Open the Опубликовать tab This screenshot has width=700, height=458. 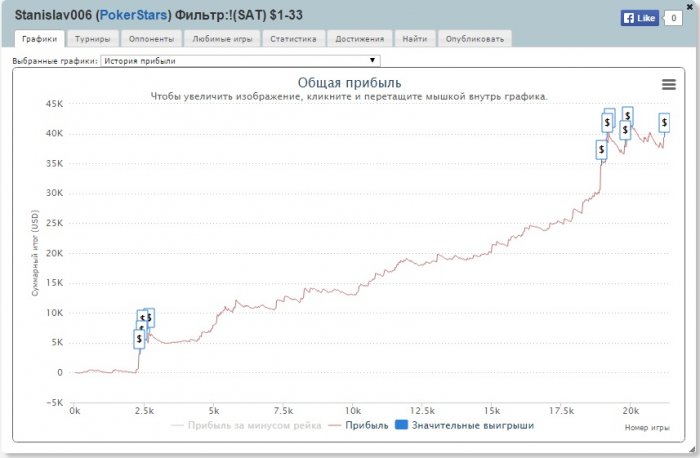pos(475,39)
